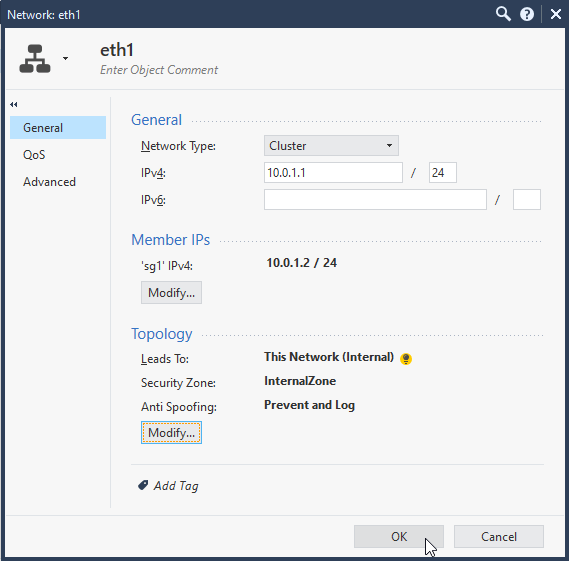Click the Add Tag icon

click(x=143, y=485)
